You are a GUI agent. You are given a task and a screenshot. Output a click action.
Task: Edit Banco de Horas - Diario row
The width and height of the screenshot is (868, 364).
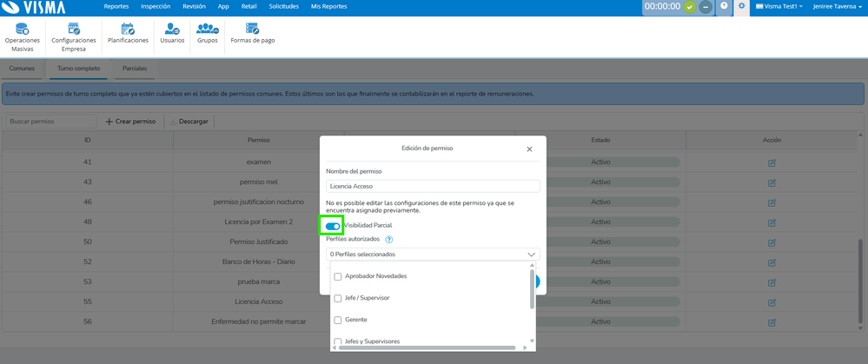pyautogui.click(x=772, y=262)
